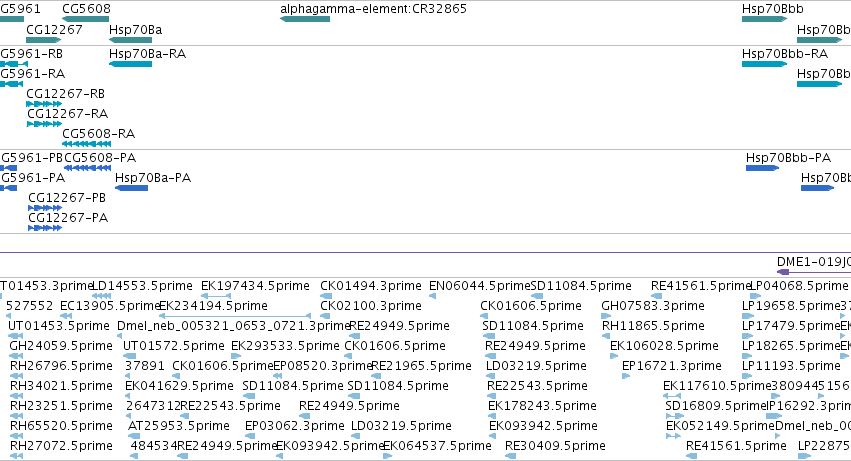Click the UT01453.5prime EST label
This screenshot has height=461, width=851.
click(59, 326)
